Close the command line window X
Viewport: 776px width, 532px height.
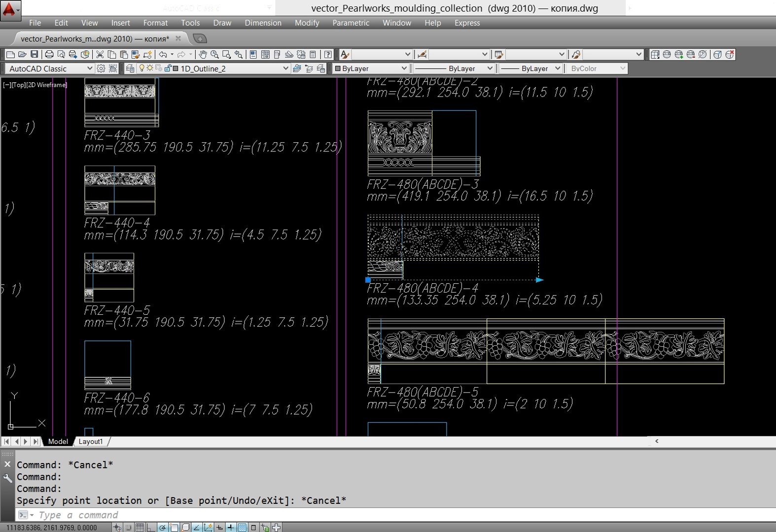tap(7, 464)
